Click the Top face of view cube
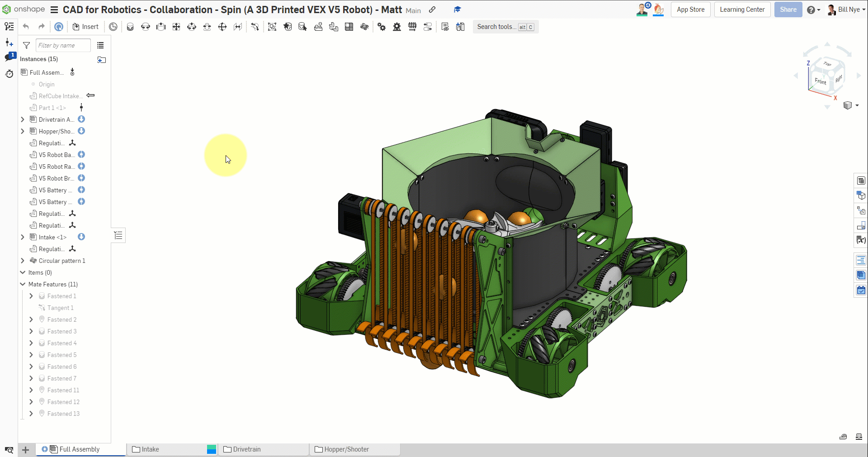Viewport: 868px width, 457px height. click(x=827, y=64)
